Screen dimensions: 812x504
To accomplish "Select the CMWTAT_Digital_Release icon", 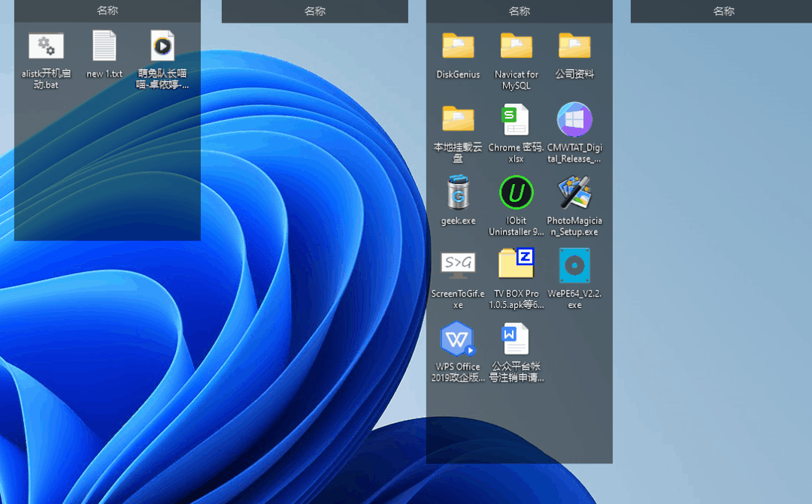I will [574, 119].
